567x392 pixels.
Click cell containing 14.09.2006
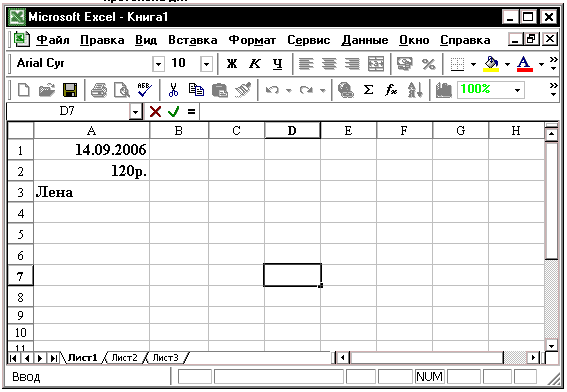coord(91,150)
